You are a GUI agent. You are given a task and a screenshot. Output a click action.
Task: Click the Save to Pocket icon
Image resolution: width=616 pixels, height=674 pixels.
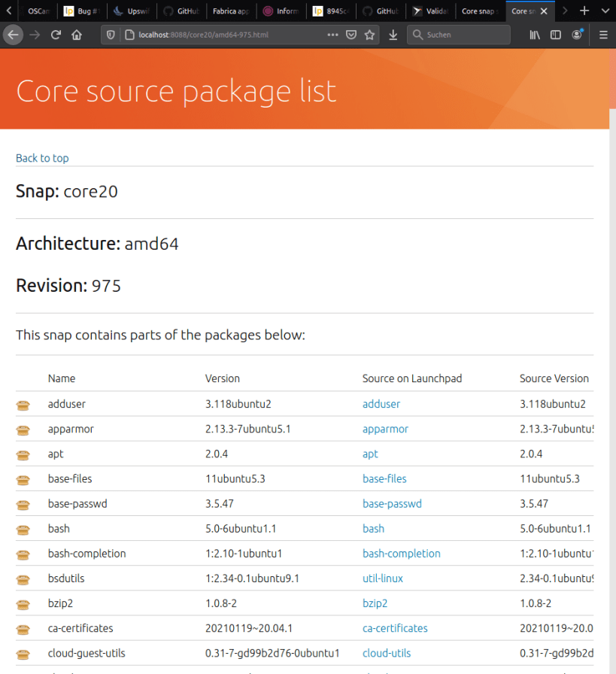[351, 35]
